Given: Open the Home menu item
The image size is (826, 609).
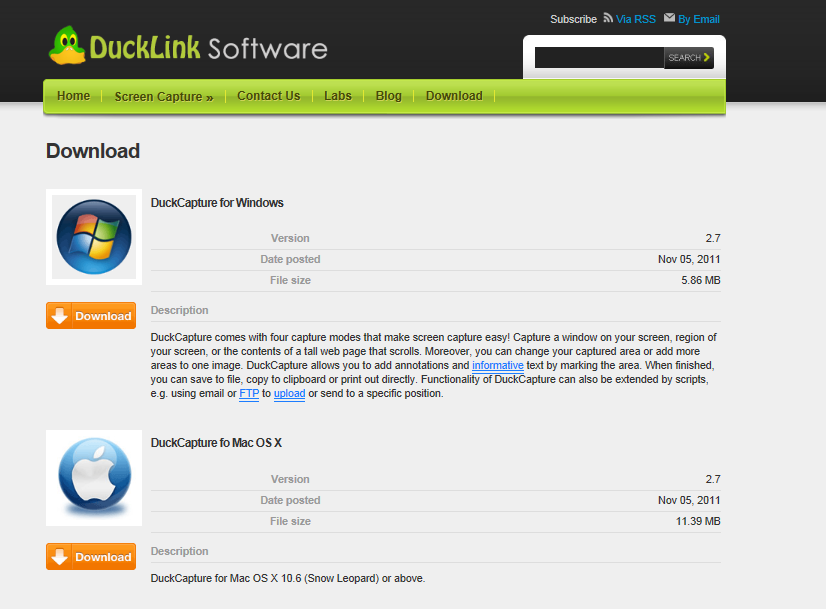Looking at the screenshot, I should (x=73, y=96).
